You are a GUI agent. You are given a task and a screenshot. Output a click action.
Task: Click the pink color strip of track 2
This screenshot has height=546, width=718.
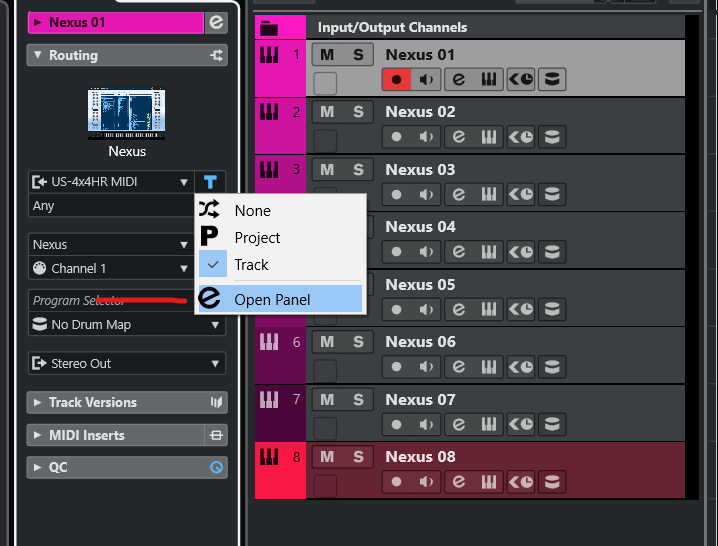[x=280, y=126]
